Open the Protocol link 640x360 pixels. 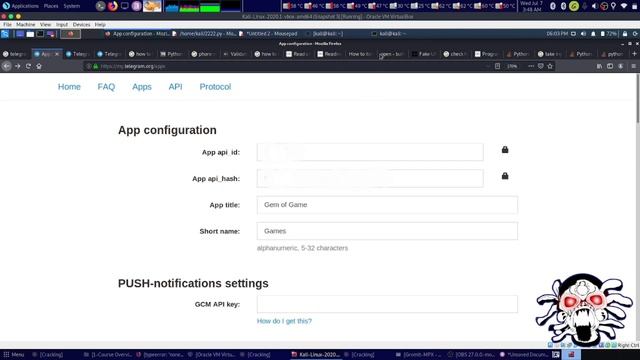click(215, 87)
